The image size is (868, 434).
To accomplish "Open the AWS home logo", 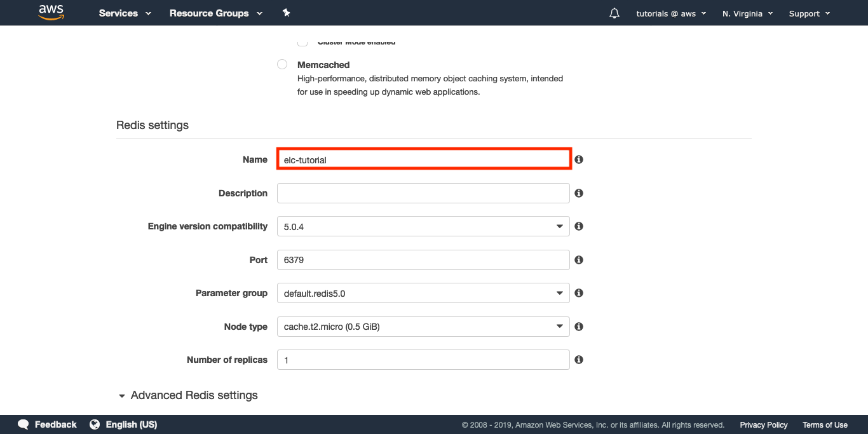I will [x=51, y=13].
